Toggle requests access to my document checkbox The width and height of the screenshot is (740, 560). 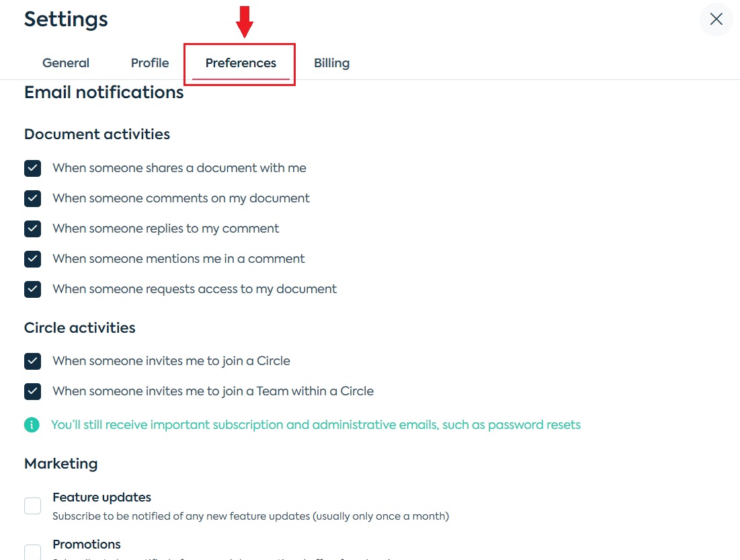32,289
